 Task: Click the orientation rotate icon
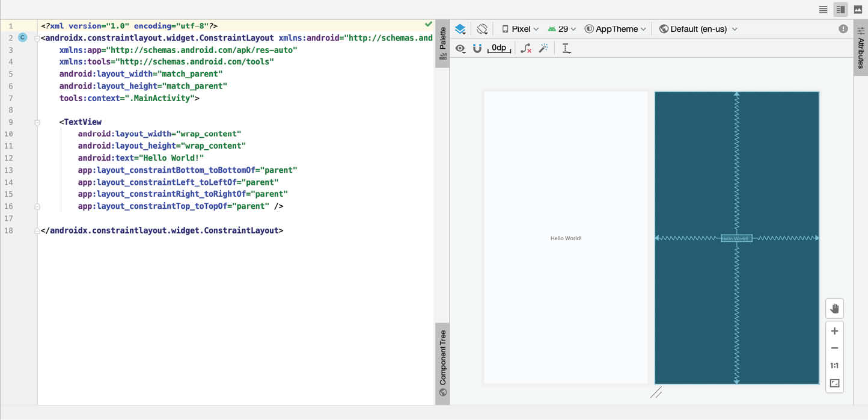coord(481,29)
